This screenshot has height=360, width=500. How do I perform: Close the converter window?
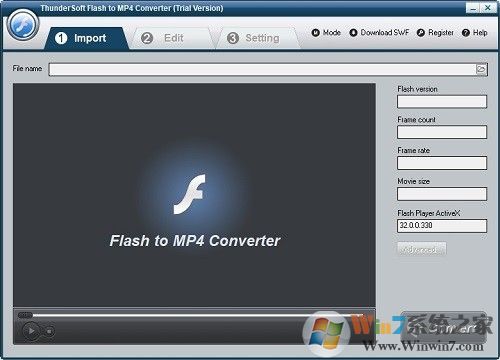[x=488, y=8]
